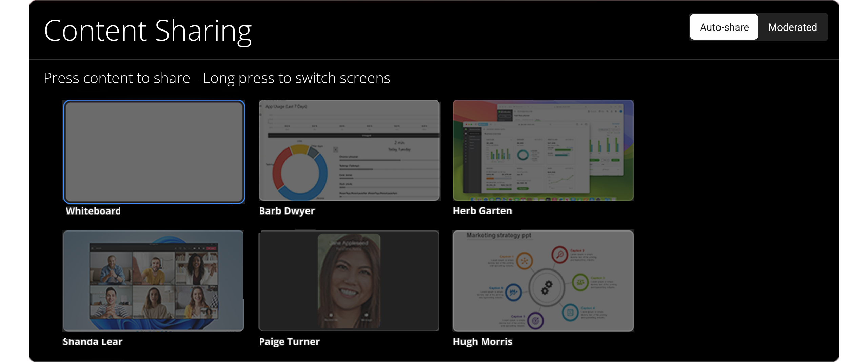The width and height of the screenshot is (868, 362).
Task: Click the donut chart in Barb Dwyer's preview
Action: [x=300, y=173]
